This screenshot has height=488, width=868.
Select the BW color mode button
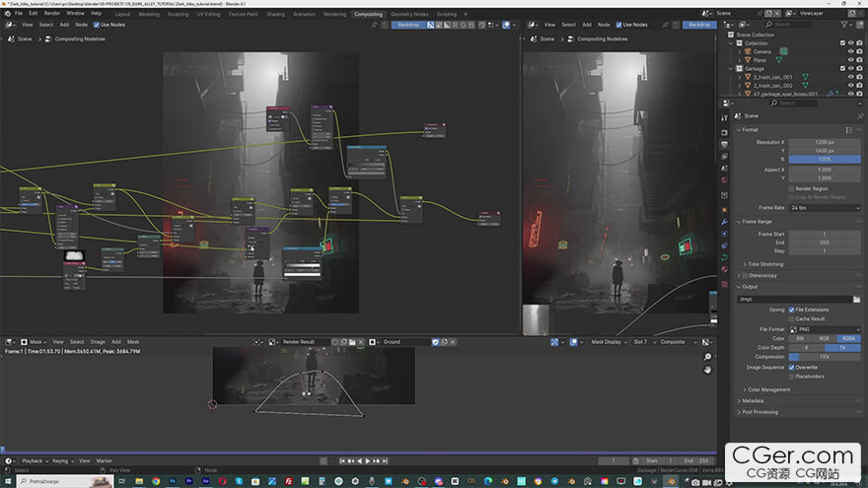coord(801,338)
